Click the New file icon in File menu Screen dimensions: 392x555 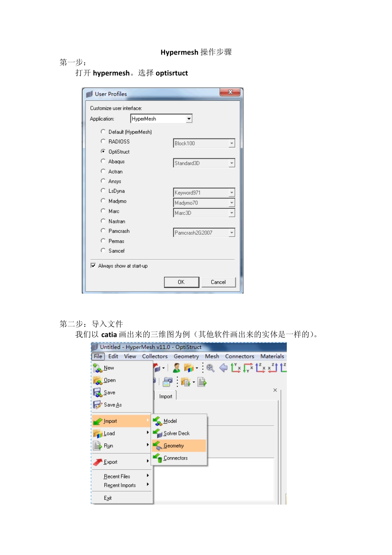(97, 368)
